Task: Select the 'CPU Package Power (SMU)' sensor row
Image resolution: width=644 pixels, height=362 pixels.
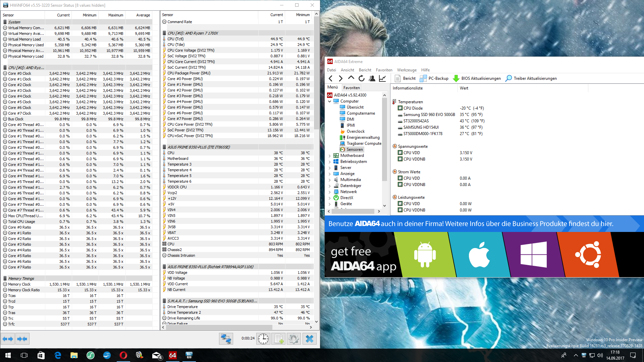Action: [237, 73]
